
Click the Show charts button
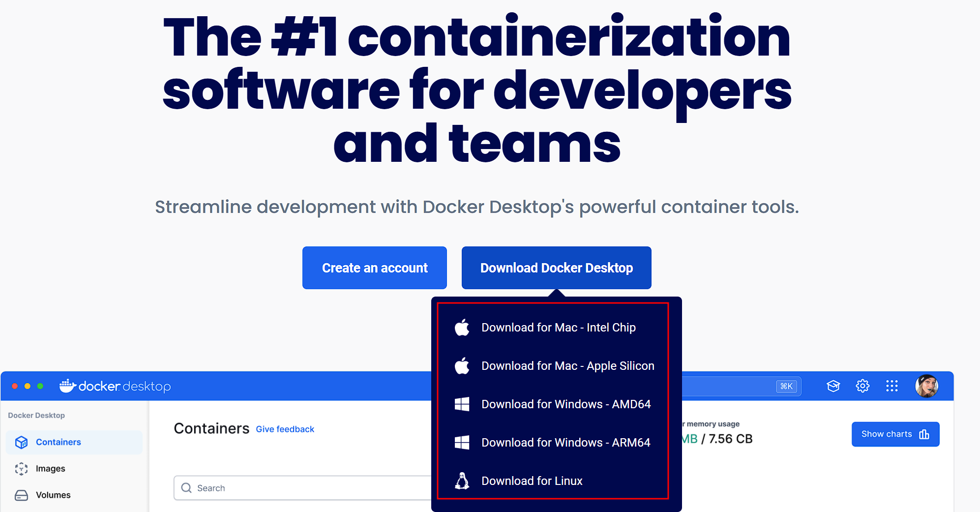click(x=895, y=434)
